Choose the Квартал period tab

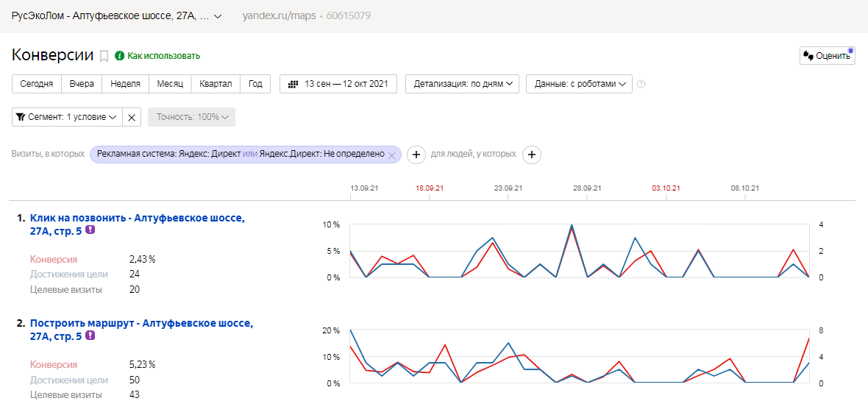(216, 84)
